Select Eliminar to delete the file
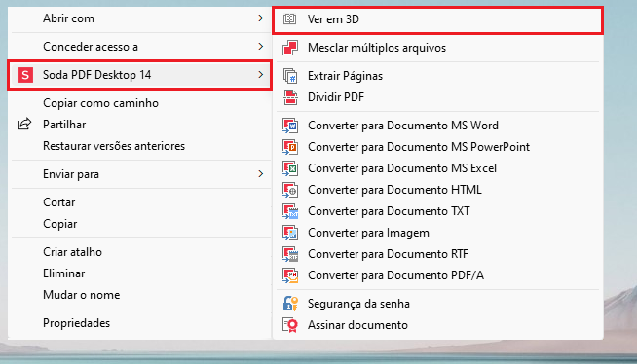 [139, 273]
